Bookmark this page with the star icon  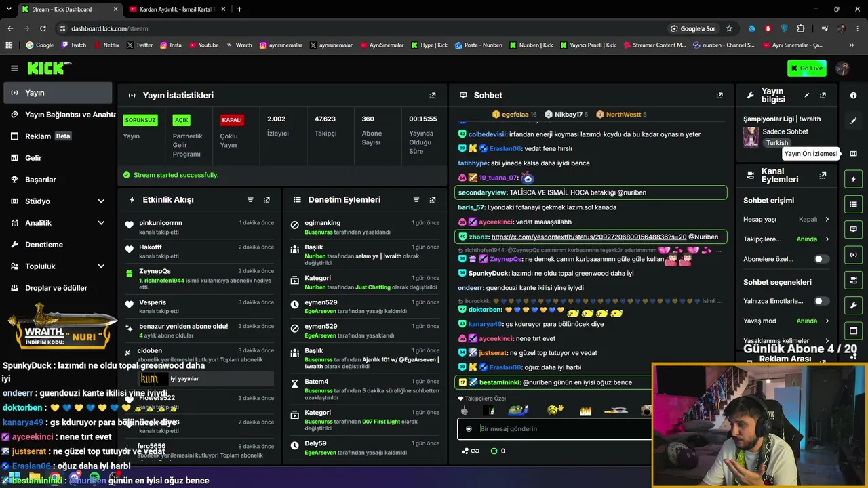(x=729, y=28)
